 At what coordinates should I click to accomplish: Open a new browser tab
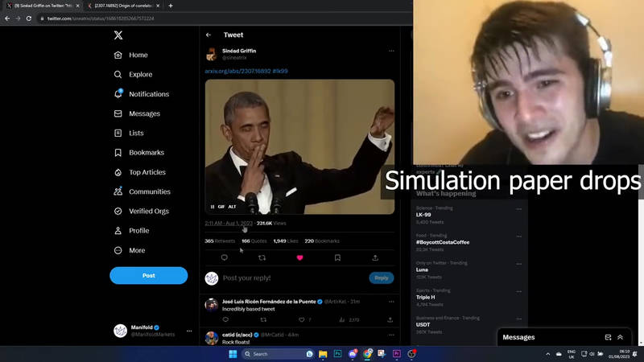(171, 6)
